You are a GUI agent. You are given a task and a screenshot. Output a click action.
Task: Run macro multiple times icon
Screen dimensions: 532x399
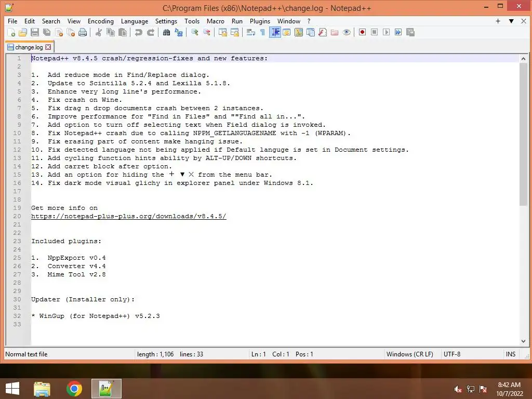tap(398, 32)
